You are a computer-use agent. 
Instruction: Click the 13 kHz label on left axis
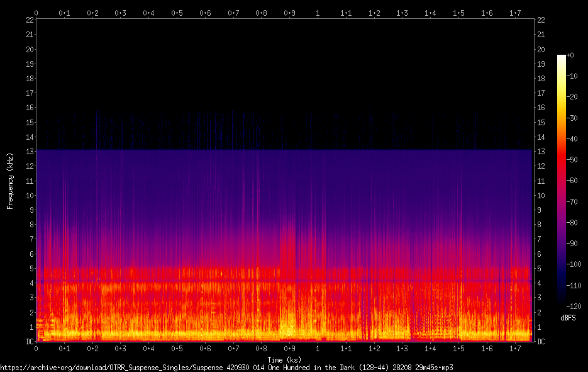pos(30,151)
